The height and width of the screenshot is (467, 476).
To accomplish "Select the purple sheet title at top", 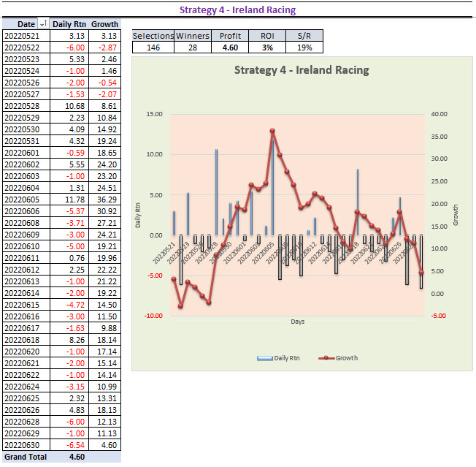I will coord(238,10).
